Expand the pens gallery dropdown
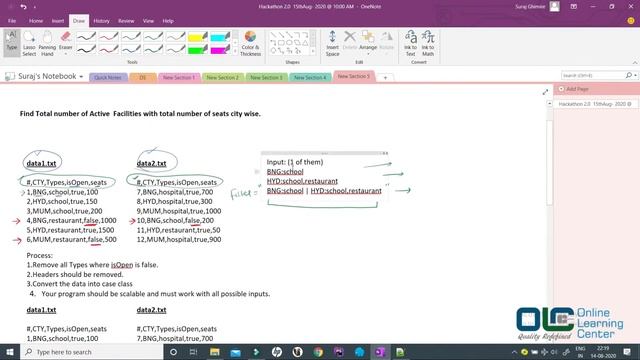 tap(235, 51)
